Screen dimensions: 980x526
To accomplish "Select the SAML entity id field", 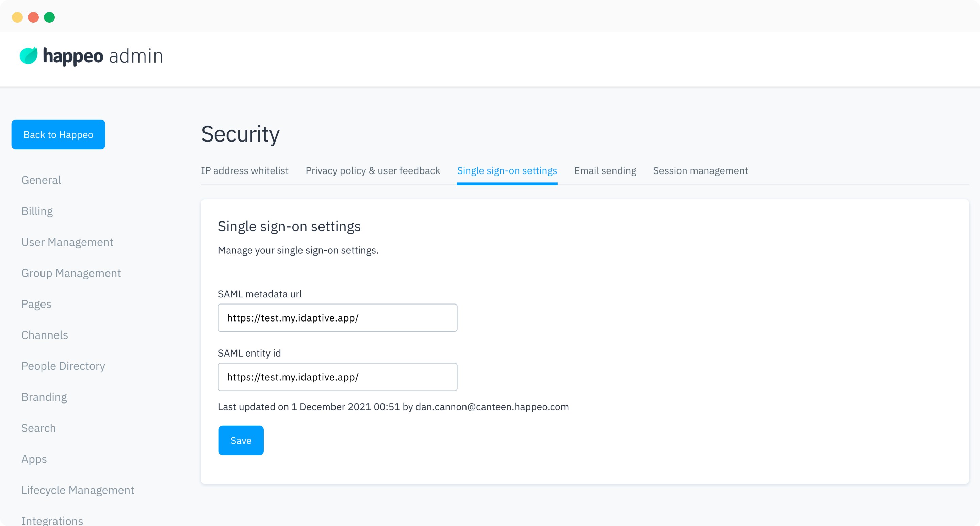I will 338,377.
